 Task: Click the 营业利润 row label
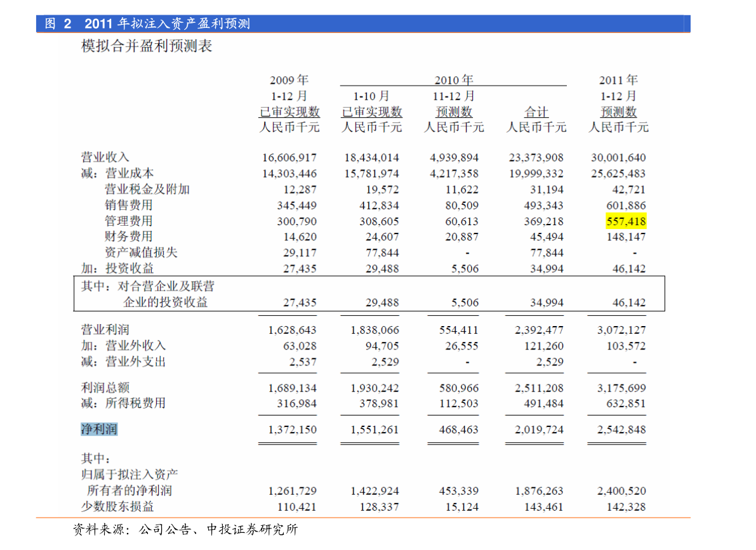pos(105,330)
